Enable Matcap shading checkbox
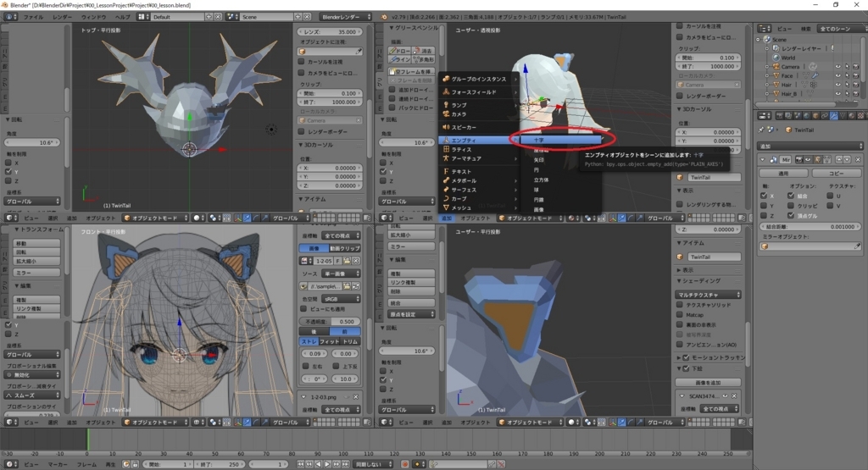The image size is (868, 470). [x=679, y=315]
